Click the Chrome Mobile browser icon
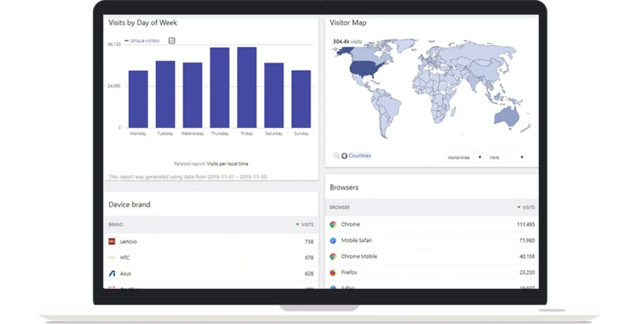 333,256
